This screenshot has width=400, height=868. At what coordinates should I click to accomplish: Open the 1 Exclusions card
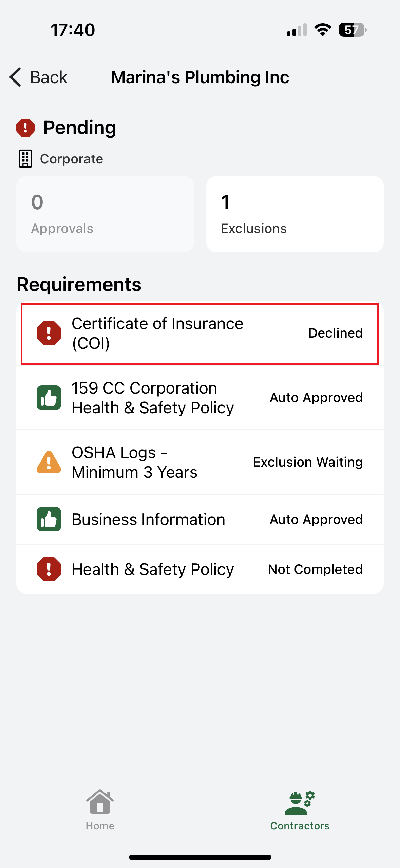[295, 214]
